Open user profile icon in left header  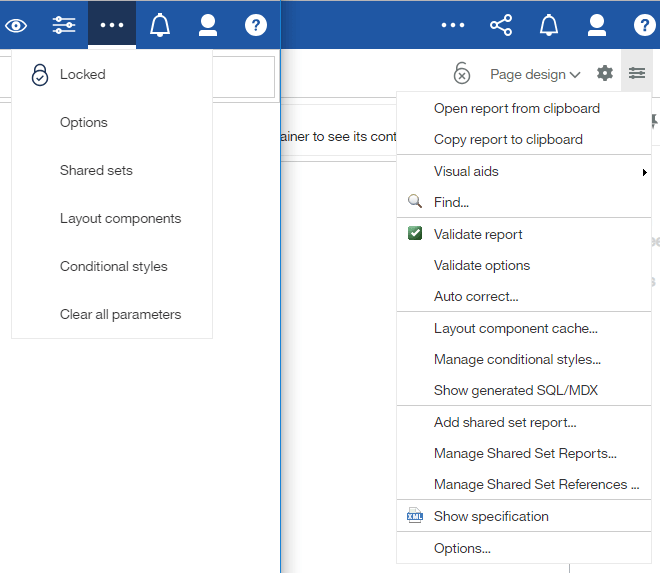click(x=208, y=25)
